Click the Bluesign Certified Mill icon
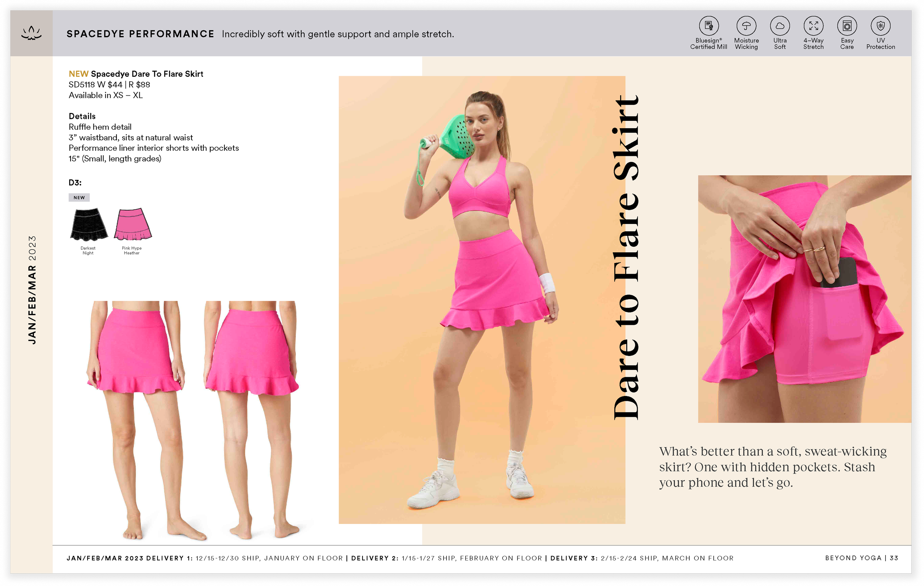 (x=709, y=26)
